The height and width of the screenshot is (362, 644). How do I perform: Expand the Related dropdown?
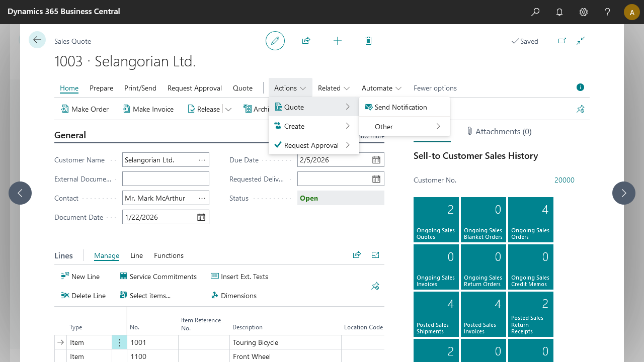334,88
